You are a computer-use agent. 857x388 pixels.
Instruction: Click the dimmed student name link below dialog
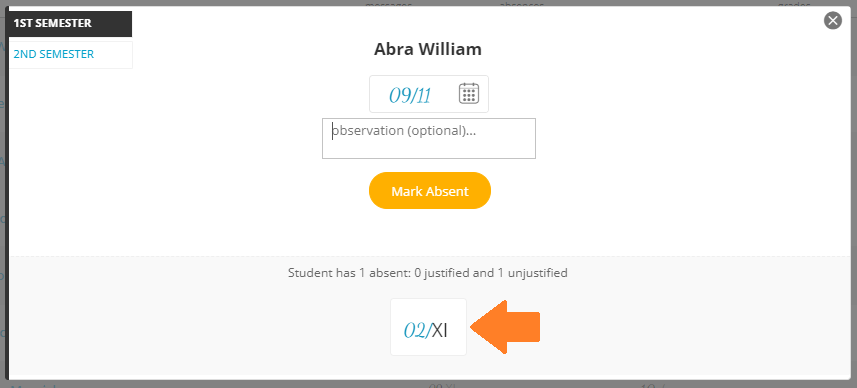[34, 385]
